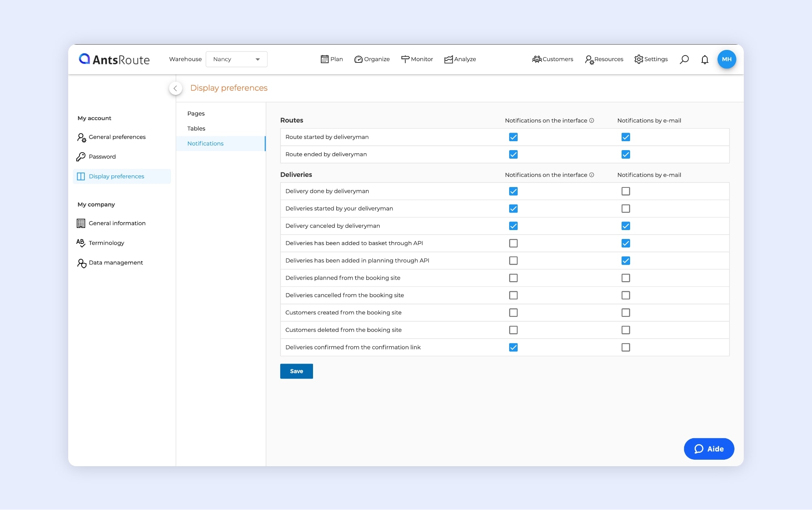Viewport: 812px width, 510px height.
Task: Open the Aide help chat button
Action: [x=709, y=449]
